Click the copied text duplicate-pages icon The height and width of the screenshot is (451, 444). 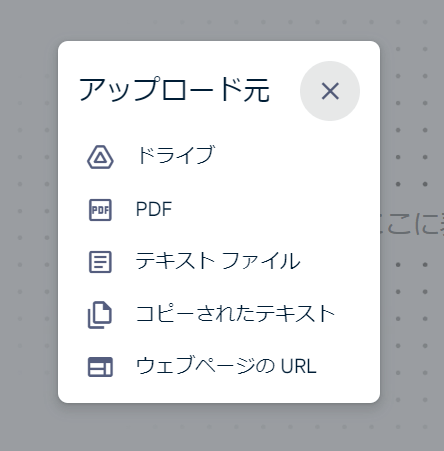(100, 315)
